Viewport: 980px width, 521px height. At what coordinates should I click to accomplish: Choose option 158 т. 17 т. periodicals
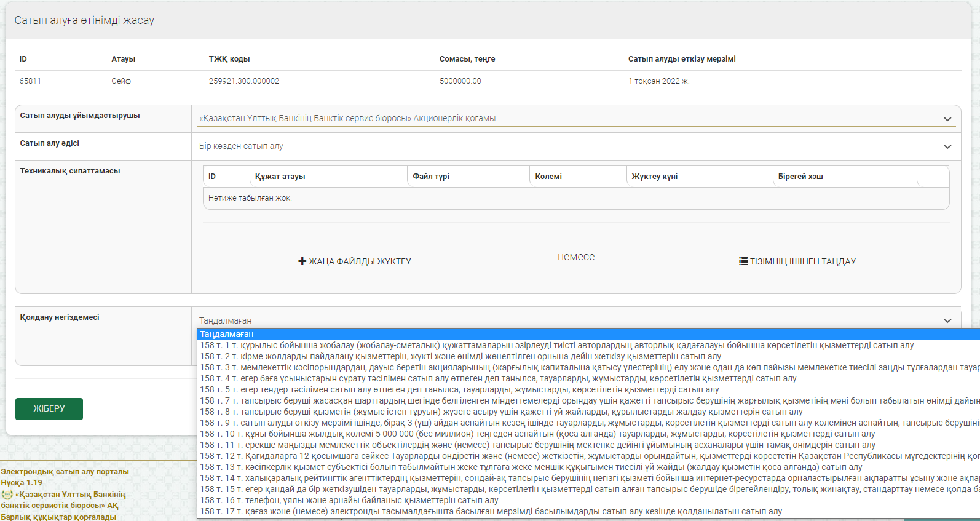tap(491, 511)
